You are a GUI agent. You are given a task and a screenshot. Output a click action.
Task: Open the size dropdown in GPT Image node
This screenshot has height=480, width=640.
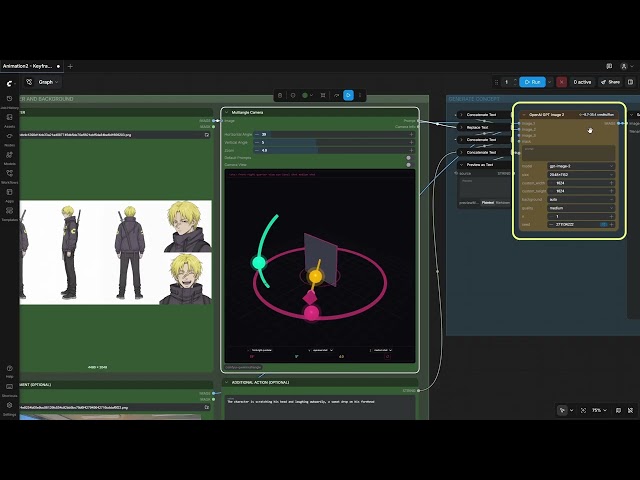click(581, 175)
